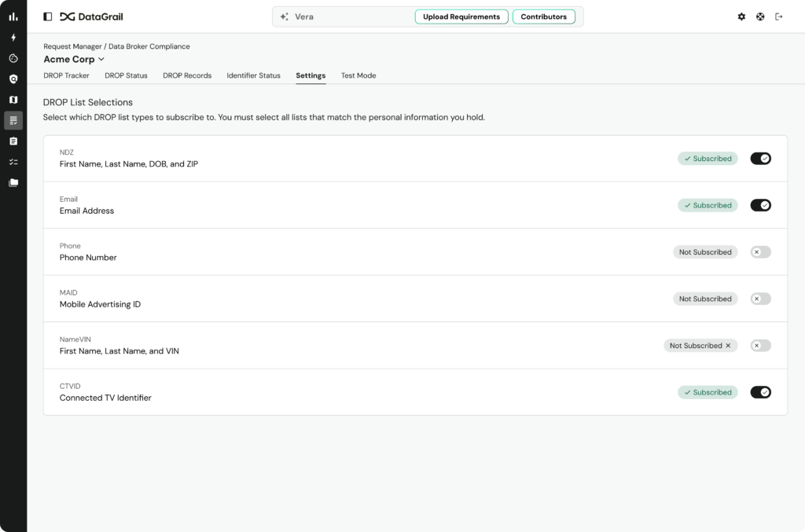Click the DataGrail logo
This screenshot has height=532, width=805.
point(91,17)
